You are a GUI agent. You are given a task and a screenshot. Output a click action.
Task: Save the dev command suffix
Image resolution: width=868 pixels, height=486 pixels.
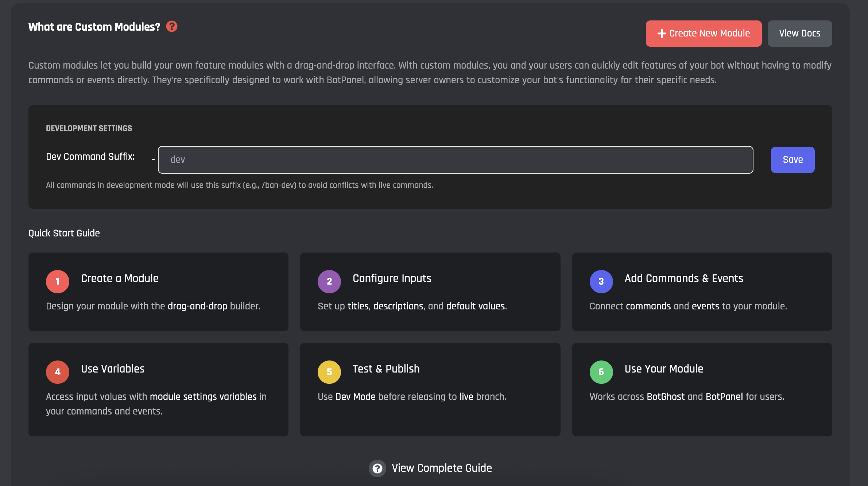click(793, 160)
